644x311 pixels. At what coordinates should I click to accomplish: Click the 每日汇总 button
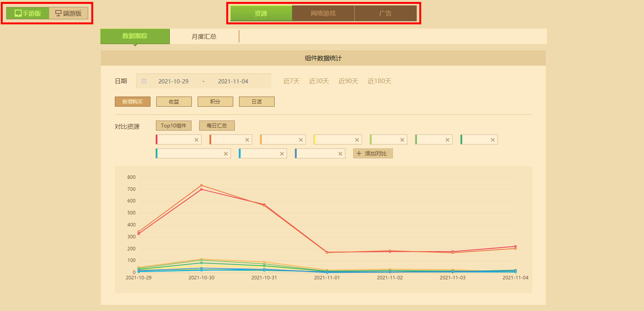[217, 126]
